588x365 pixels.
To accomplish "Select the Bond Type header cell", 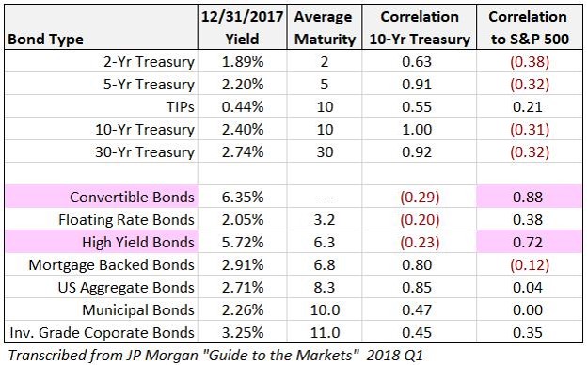I will click(x=102, y=27).
